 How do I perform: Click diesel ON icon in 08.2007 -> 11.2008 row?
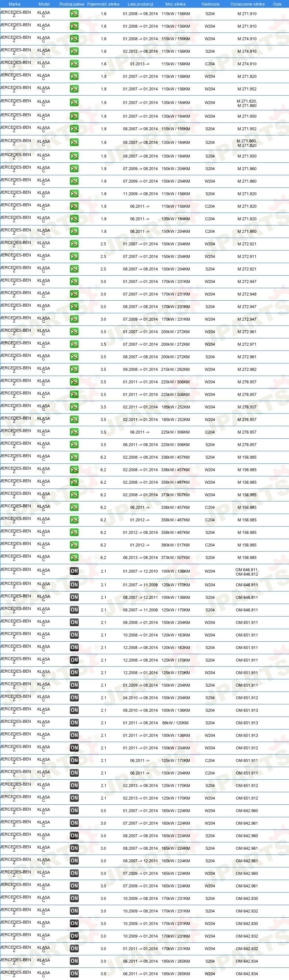pos(74,610)
